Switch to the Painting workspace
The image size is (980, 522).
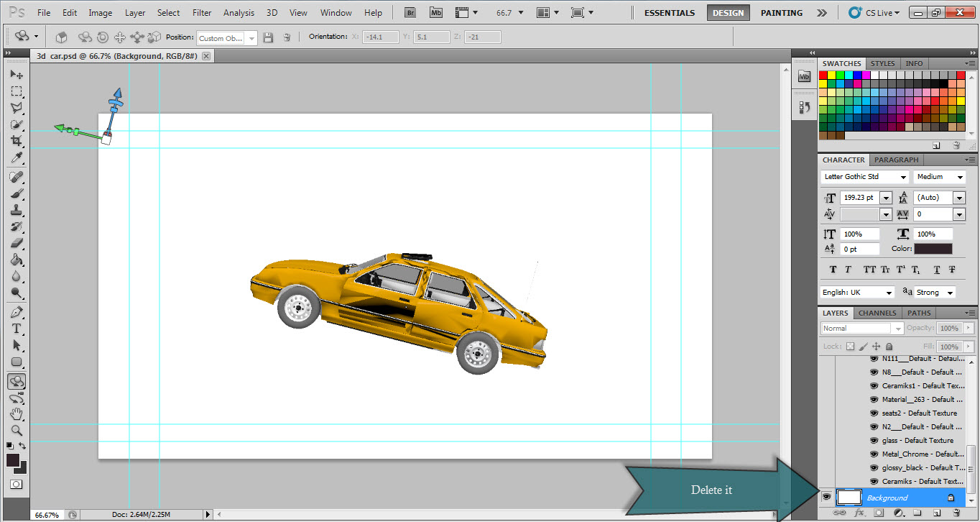point(782,13)
